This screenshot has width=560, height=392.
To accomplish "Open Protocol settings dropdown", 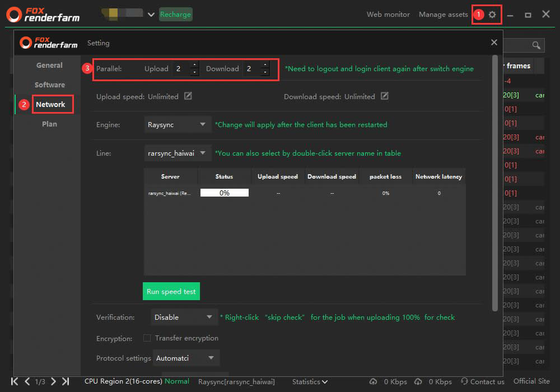I will (186, 358).
